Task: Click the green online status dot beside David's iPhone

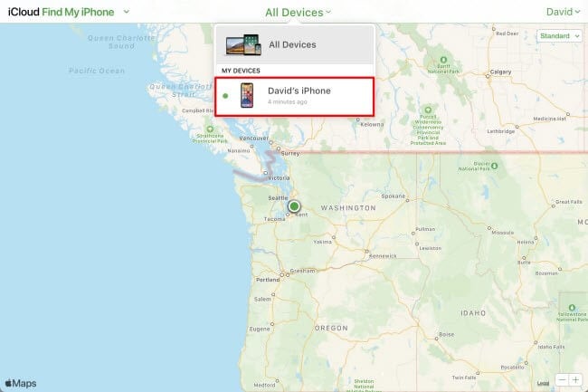Action: (225, 96)
